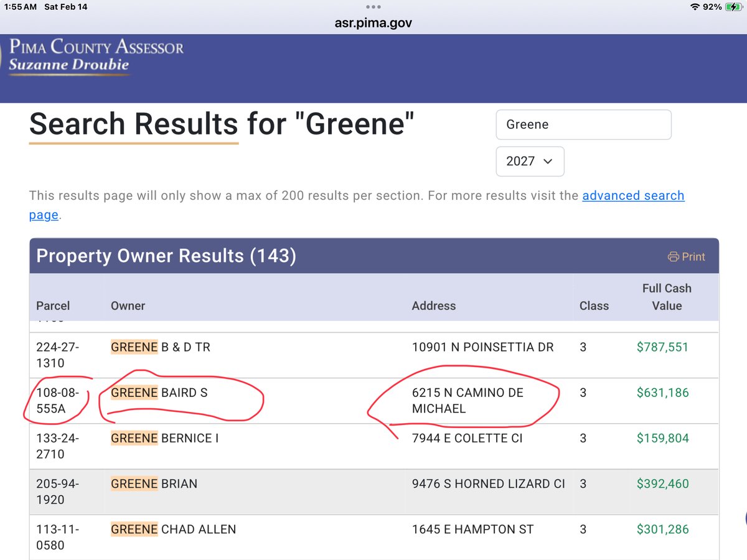Click value $631,186
The image size is (747, 560).
coord(662,393)
